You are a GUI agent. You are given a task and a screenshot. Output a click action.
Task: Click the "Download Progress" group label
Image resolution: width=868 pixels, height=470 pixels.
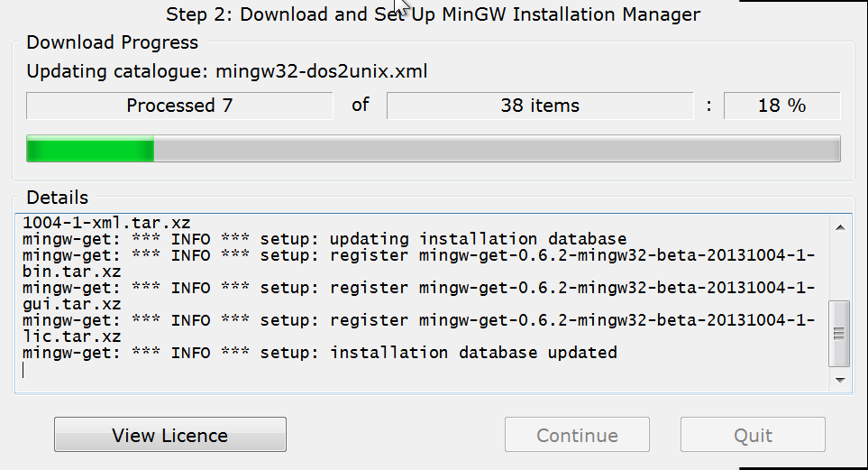pos(112,42)
